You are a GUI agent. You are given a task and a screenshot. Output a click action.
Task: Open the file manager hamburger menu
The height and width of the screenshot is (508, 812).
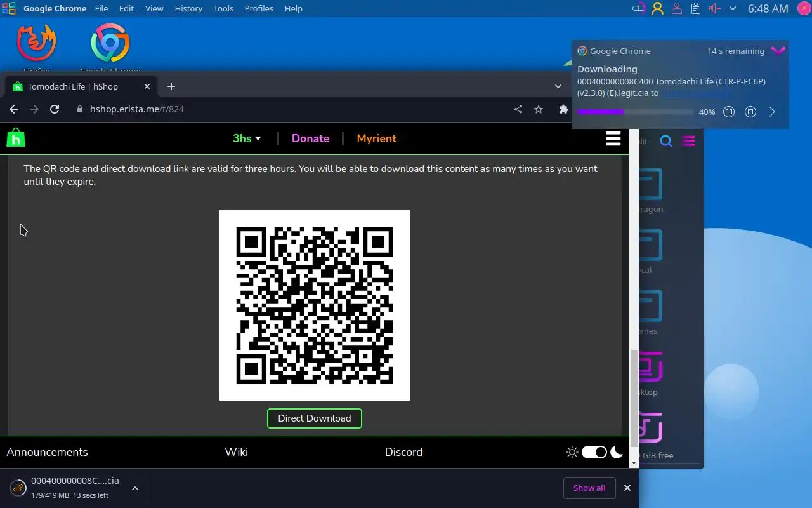pos(688,141)
